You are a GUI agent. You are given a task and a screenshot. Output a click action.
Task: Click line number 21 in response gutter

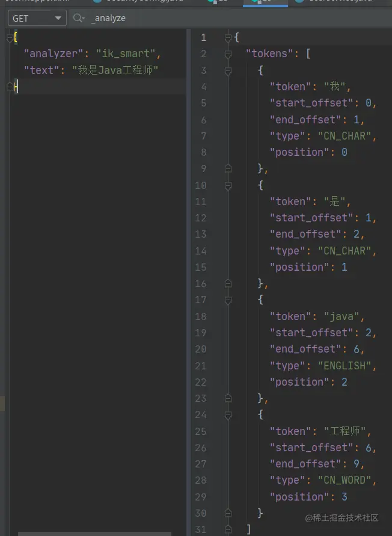201,366
